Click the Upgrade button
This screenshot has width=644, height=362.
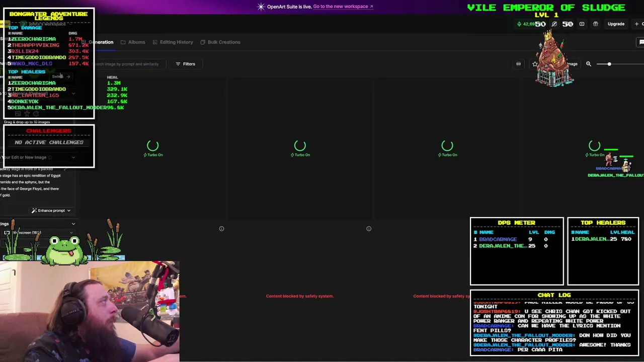click(616, 24)
